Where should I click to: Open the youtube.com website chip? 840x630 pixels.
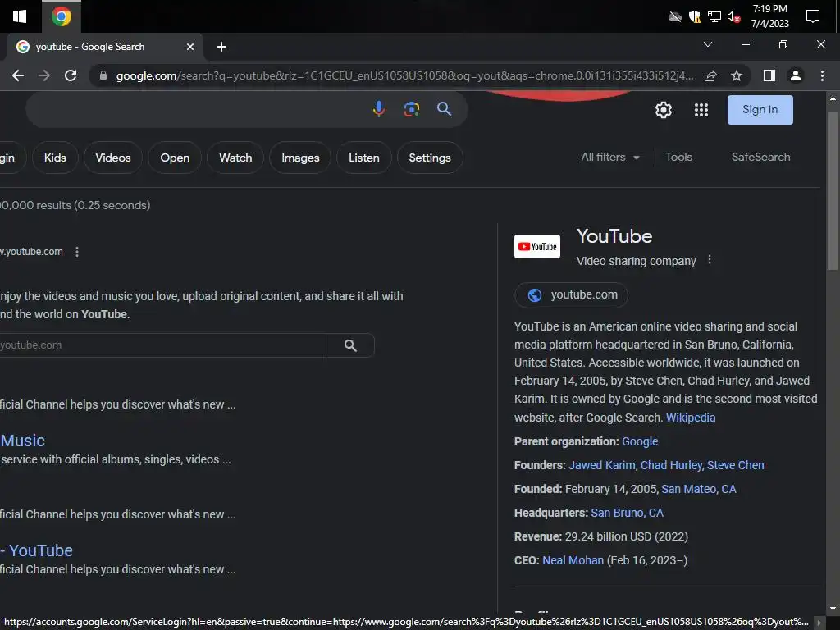pyautogui.click(x=571, y=295)
